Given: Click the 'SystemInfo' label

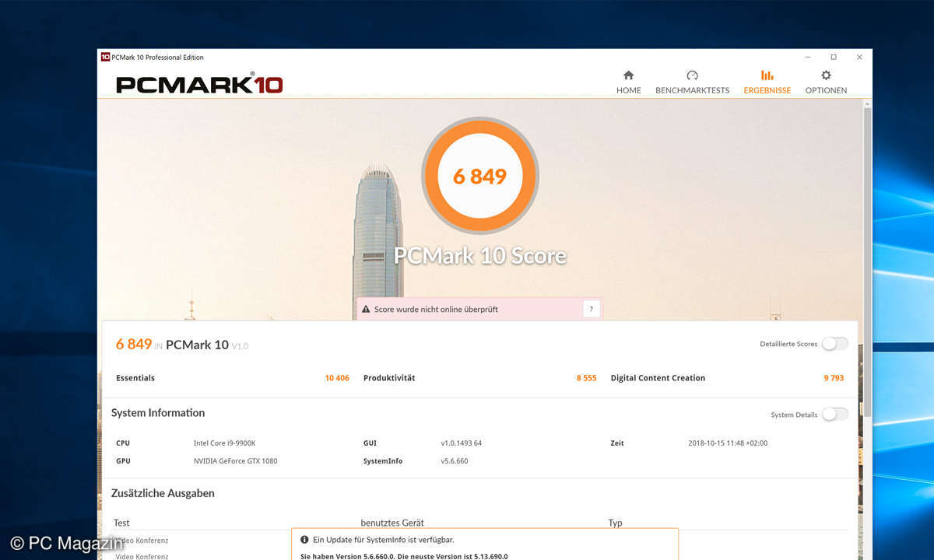Looking at the screenshot, I should [x=383, y=461].
